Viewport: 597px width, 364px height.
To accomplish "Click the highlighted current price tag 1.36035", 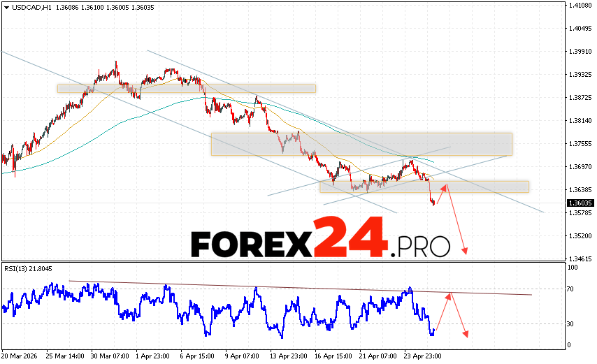I will coord(580,203).
